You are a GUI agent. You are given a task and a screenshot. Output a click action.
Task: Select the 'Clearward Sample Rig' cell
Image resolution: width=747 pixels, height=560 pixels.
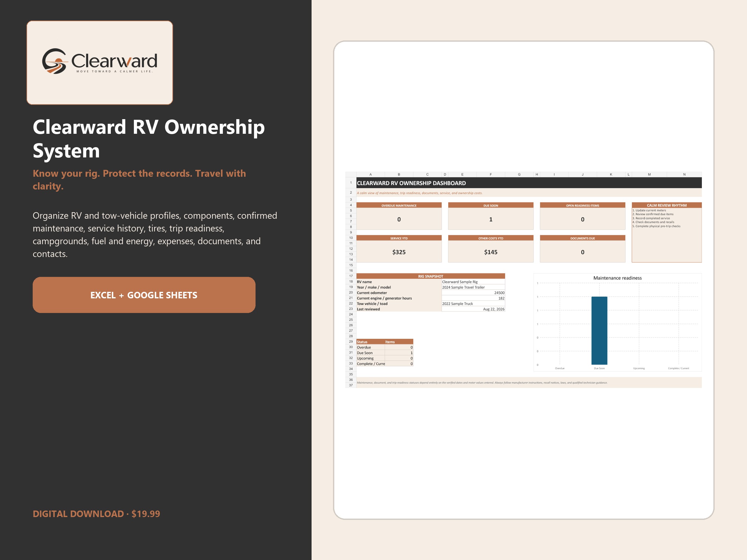473,282
